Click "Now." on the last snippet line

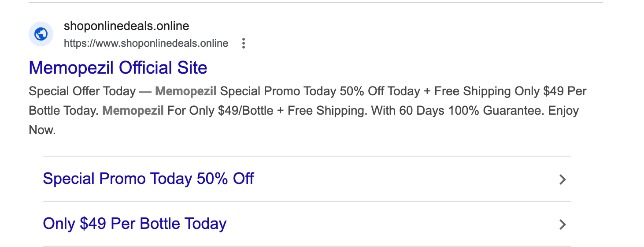42,130
